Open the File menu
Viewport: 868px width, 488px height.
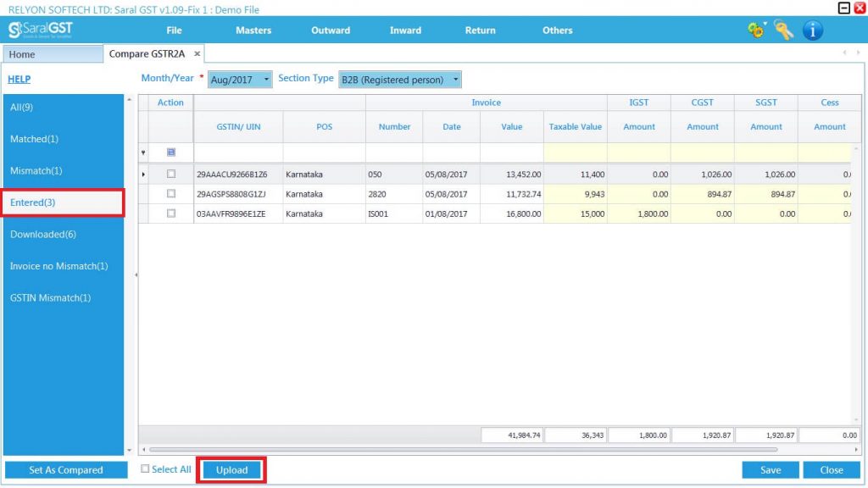174,30
